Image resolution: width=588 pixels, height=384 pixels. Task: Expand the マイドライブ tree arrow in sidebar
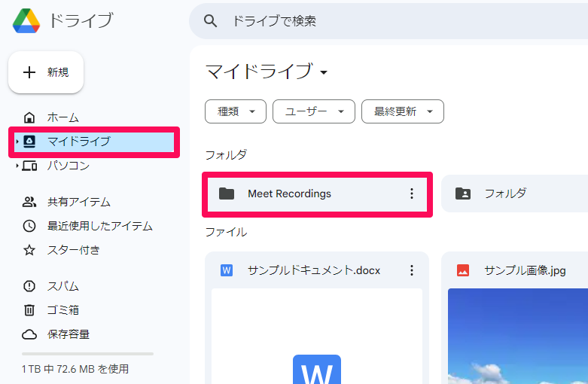[17, 142]
